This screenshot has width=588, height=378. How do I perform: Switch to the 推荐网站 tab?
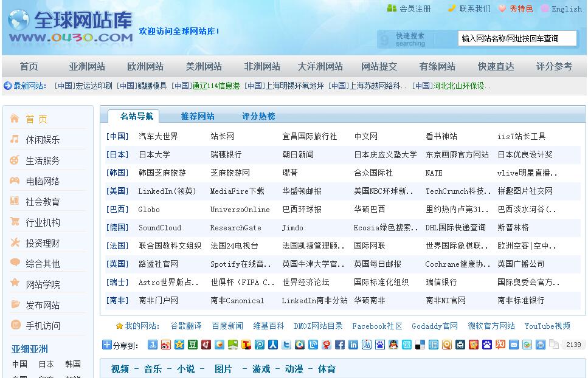[198, 116]
